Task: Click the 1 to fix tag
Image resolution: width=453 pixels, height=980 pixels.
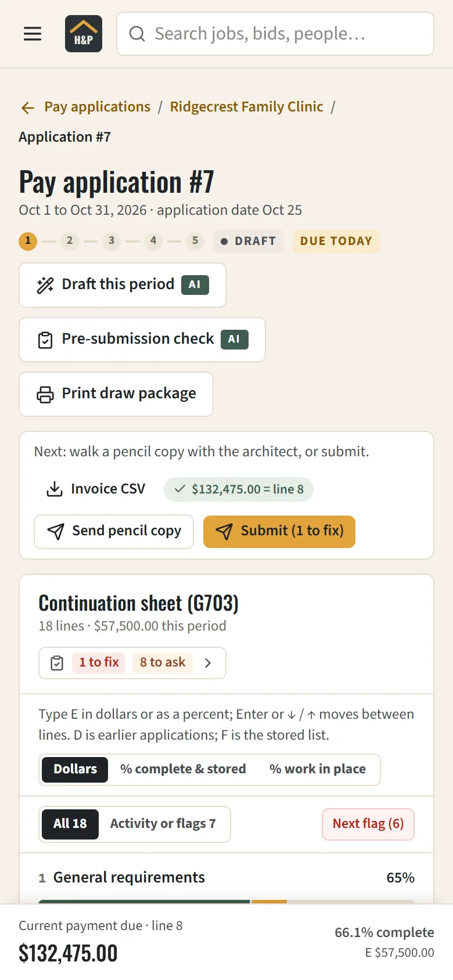Action: [x=99, y=662]
